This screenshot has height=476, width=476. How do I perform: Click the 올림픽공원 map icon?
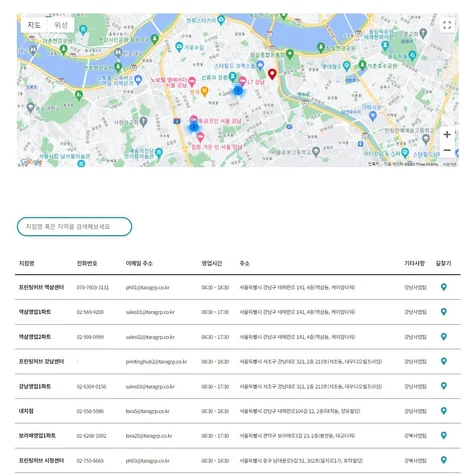pyautogui.click(x=385, y=45)
